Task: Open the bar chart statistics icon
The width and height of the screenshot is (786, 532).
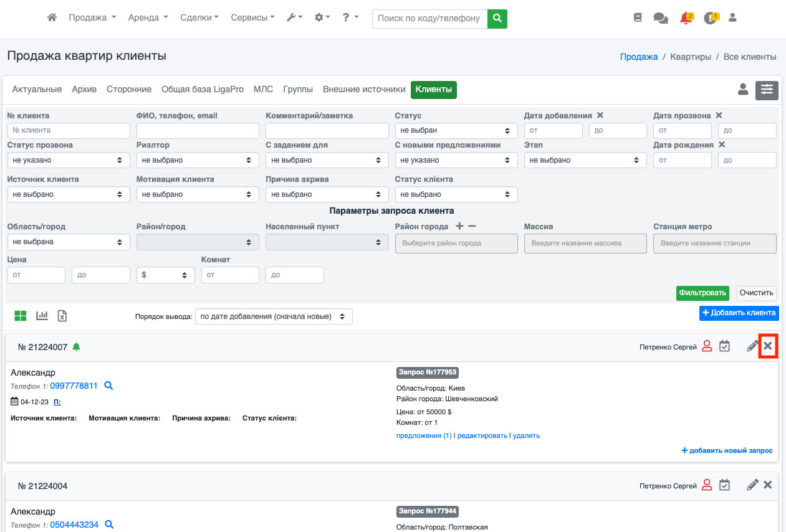Action: pos(42,316)
